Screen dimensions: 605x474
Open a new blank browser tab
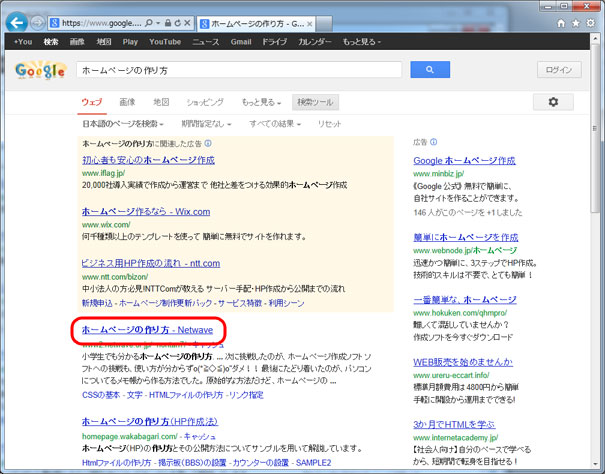click(x=324, y=24)
